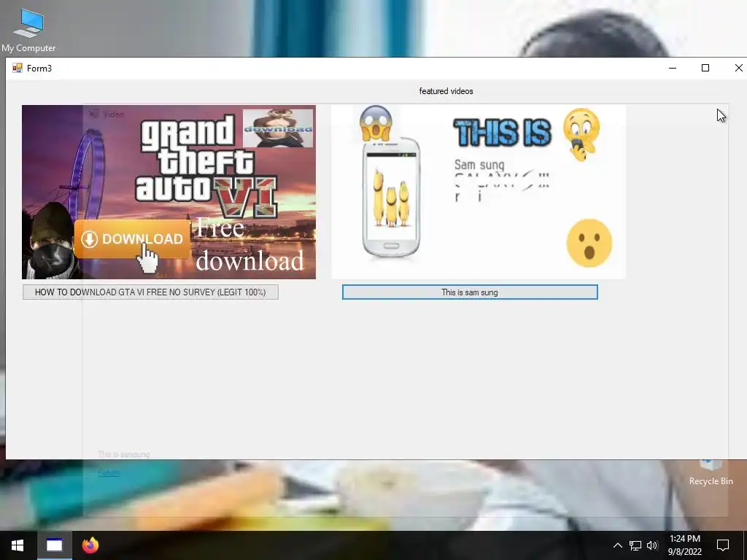Maximize the Form3 window
Screen dimensions: 747x560
coord(705,68)
